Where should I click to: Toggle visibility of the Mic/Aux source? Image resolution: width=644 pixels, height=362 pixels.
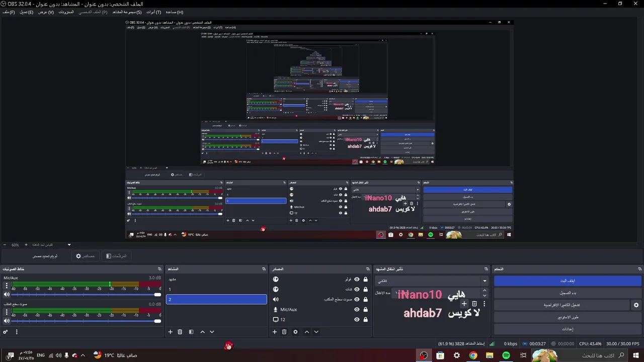(357, 309)
